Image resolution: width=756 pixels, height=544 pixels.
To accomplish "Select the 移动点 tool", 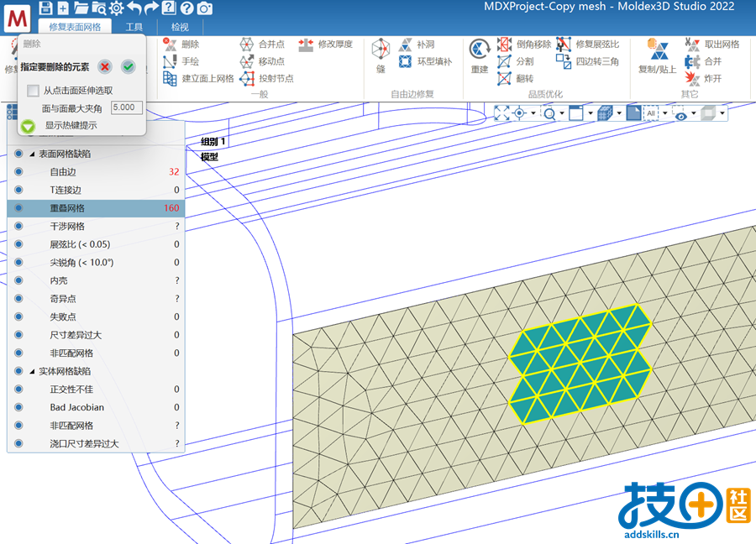I will pos(262,61).
